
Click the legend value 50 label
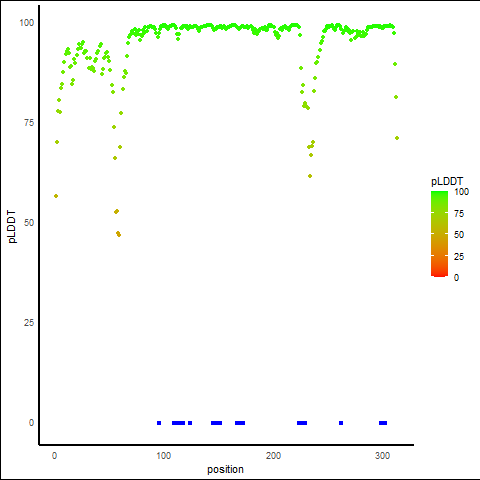459,235
